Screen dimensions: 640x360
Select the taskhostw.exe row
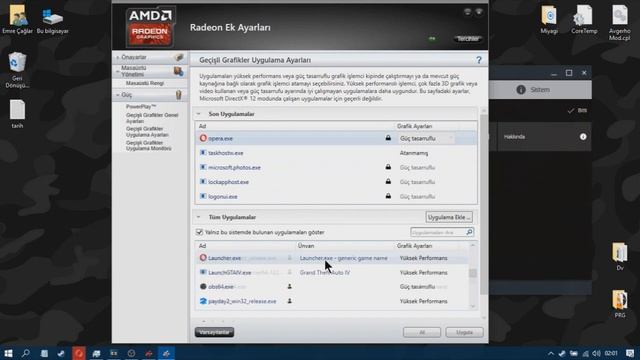[336, 153]
